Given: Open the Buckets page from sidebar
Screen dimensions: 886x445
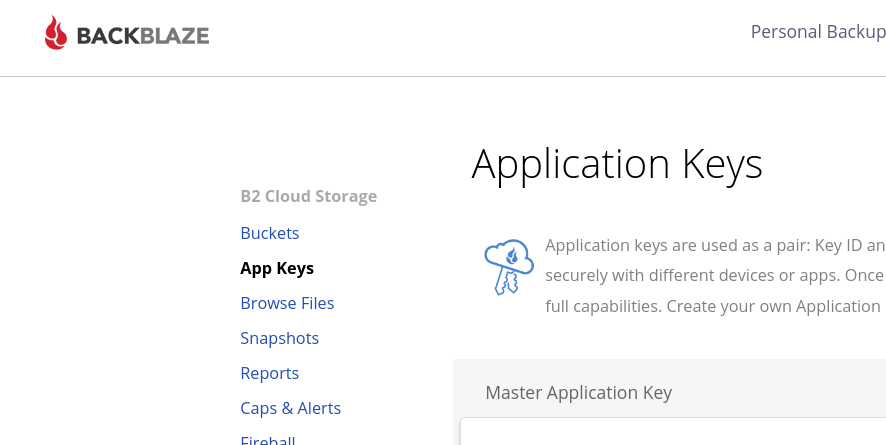Looking at the screenshot, I should tap(269, 233).
